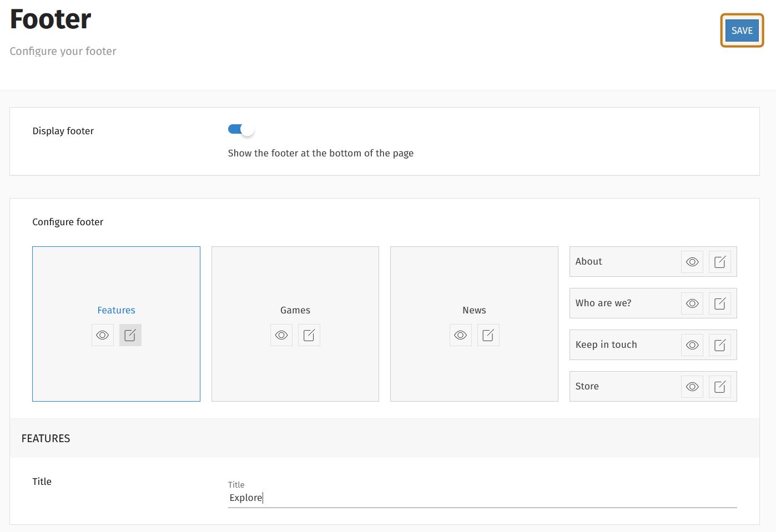Select the Features column label

click(x=116, y=310)
